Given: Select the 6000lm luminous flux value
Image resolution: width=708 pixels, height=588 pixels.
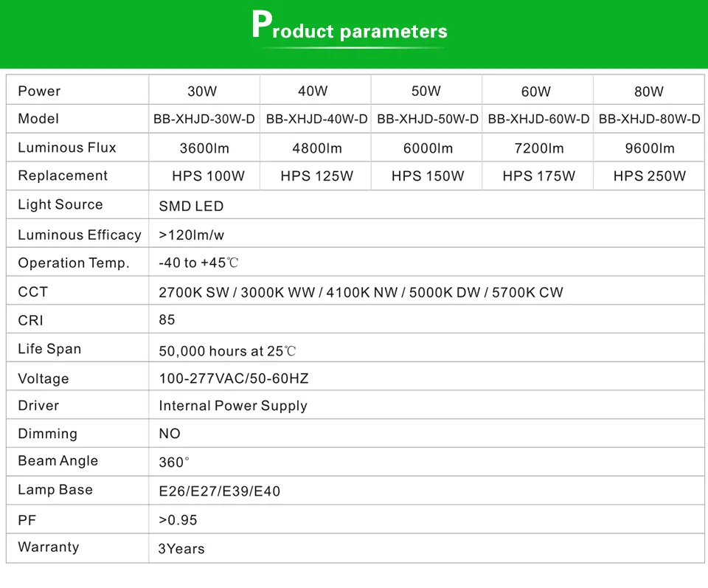Looking at the screenshot, I should 428,148.
